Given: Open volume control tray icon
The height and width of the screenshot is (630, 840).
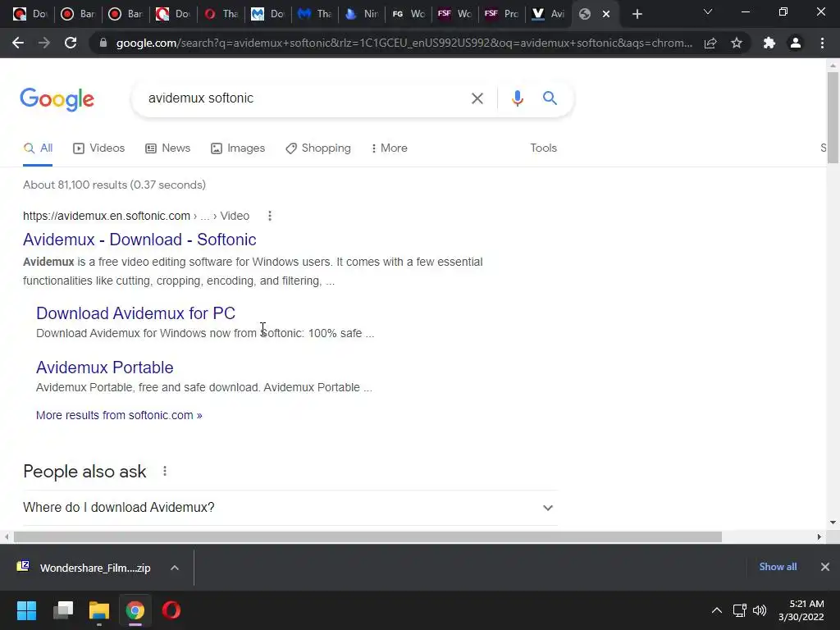Looking at the screenshot, I should click(759, 610).
